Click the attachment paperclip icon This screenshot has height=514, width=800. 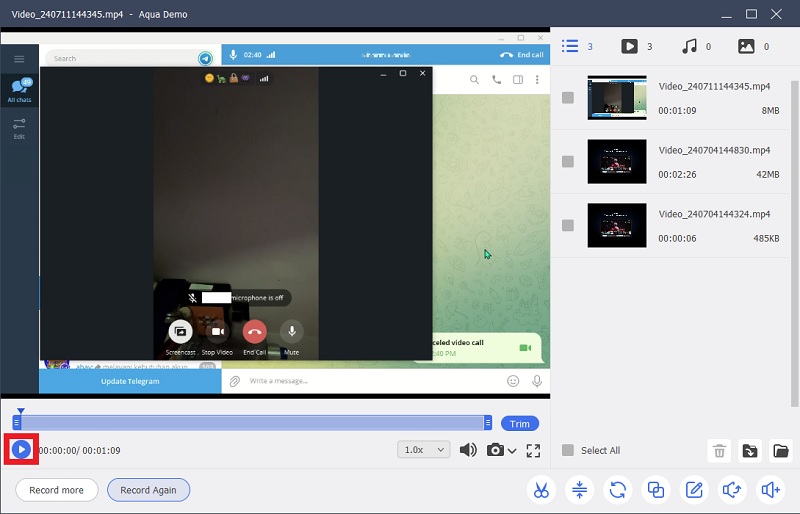(x=235, y=381)
